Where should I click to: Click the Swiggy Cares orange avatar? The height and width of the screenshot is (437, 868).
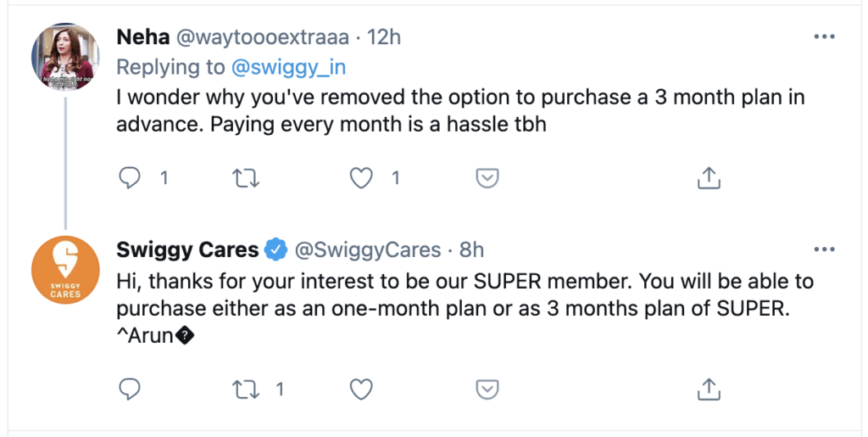click(x=64, y=268)
